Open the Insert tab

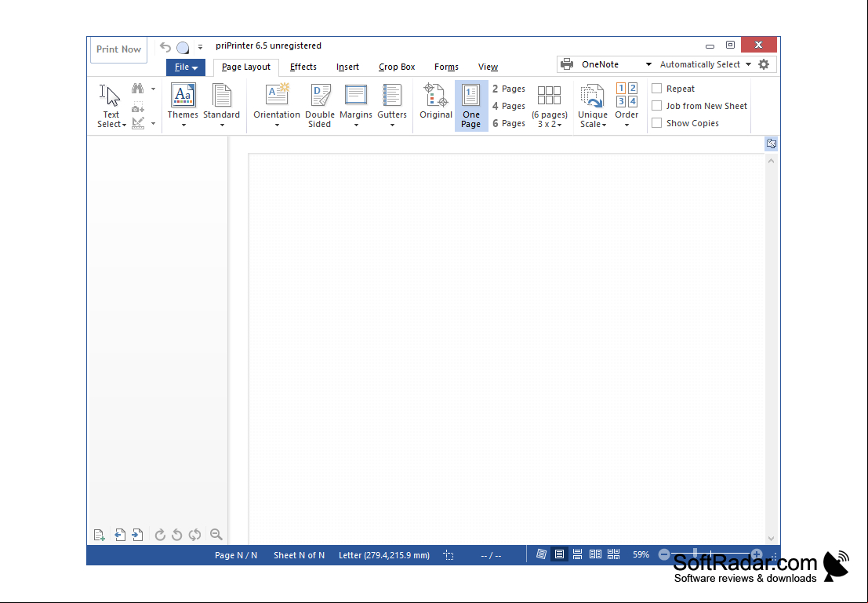coord(347,67)
